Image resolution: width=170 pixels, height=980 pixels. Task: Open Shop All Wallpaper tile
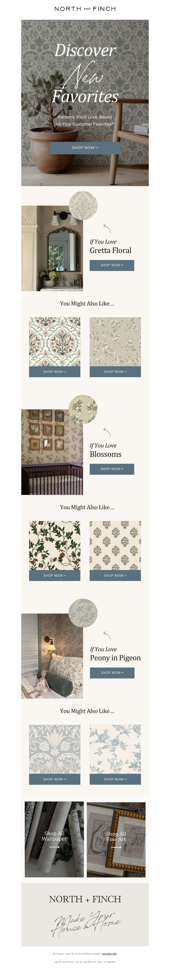(x=54, y=839)
